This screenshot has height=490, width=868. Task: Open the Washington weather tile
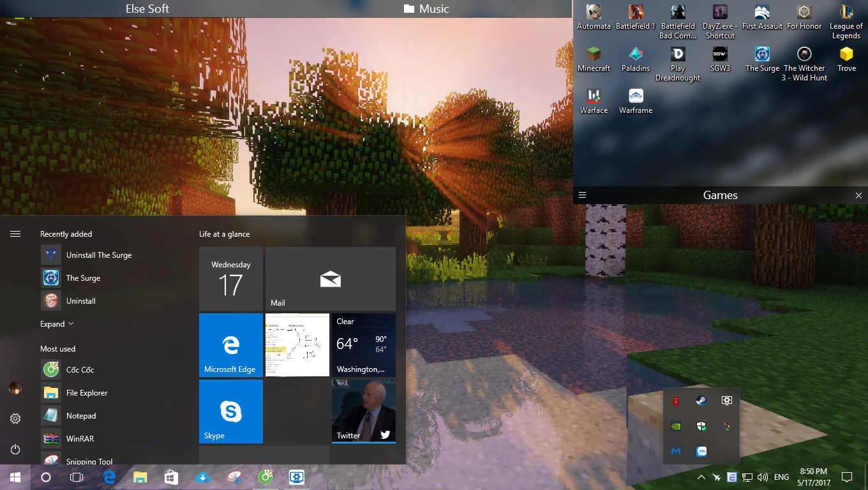(364, 345)
